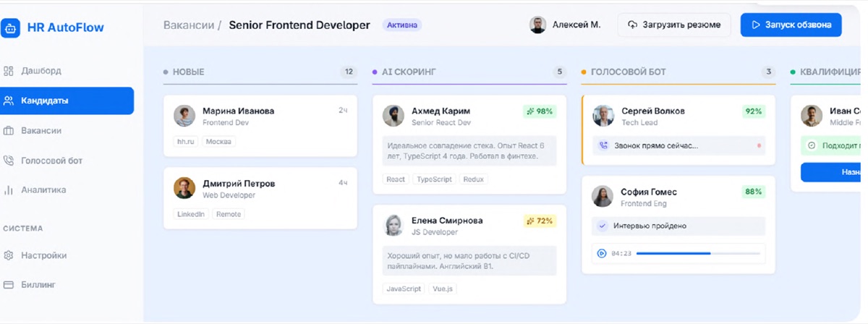The height and width of the screenshot is (324, 868).
Task: Click the Дашборд grid icon
Action: click(9, 71)
